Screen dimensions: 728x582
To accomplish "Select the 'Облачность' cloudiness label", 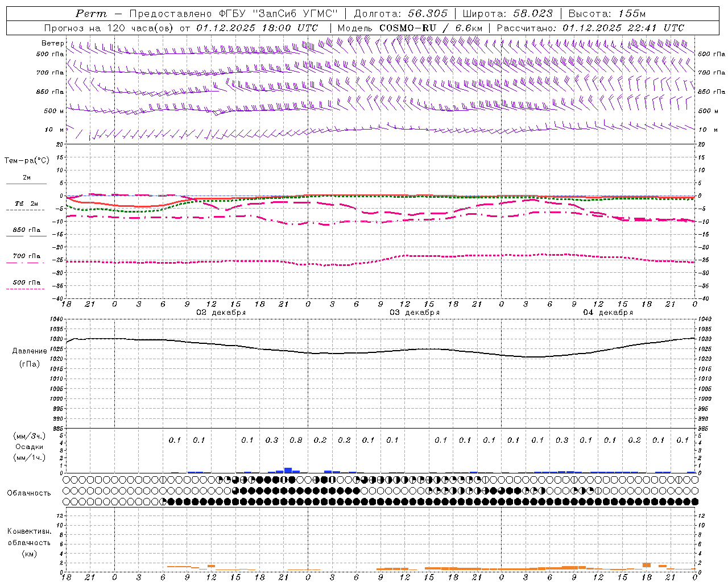I will [x=28, y=493].
